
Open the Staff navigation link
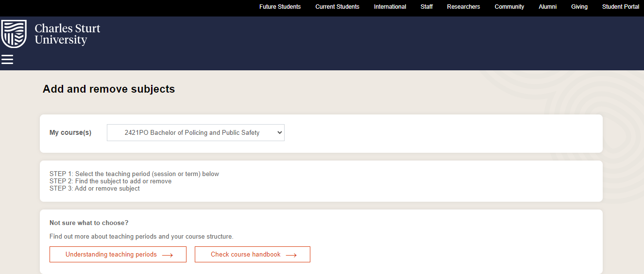coord(426,7)
